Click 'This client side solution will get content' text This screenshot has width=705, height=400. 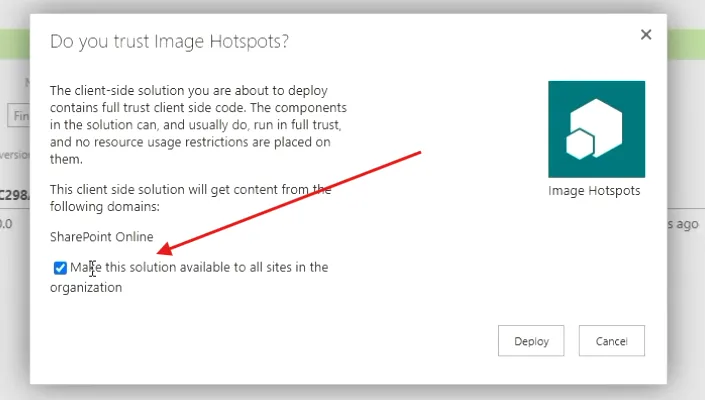coord(191,198)
